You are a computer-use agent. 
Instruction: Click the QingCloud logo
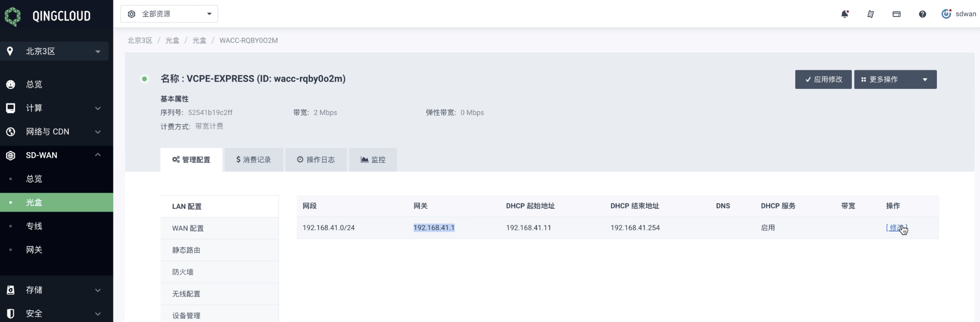[x=47, y=16]
